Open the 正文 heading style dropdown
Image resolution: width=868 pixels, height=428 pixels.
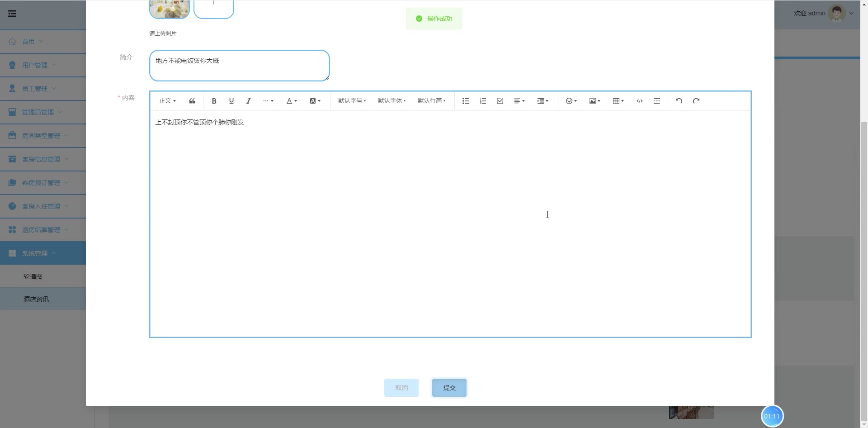167,101
